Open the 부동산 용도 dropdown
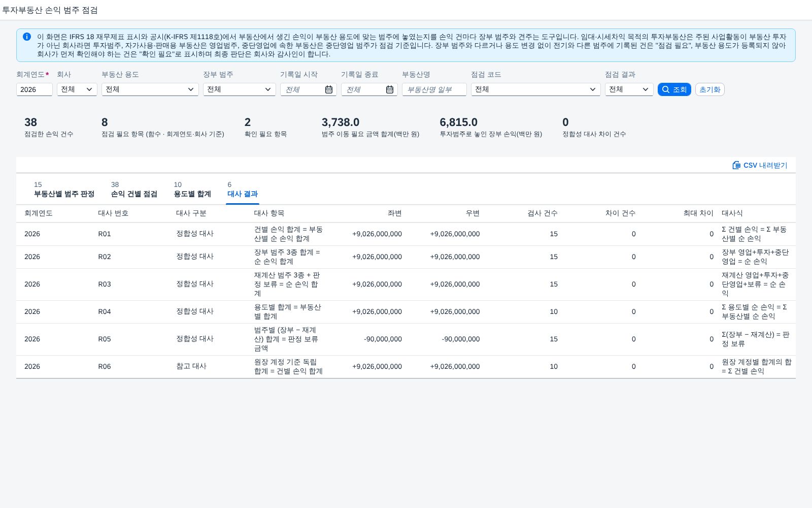812x508 pixels. click(150, 89)
